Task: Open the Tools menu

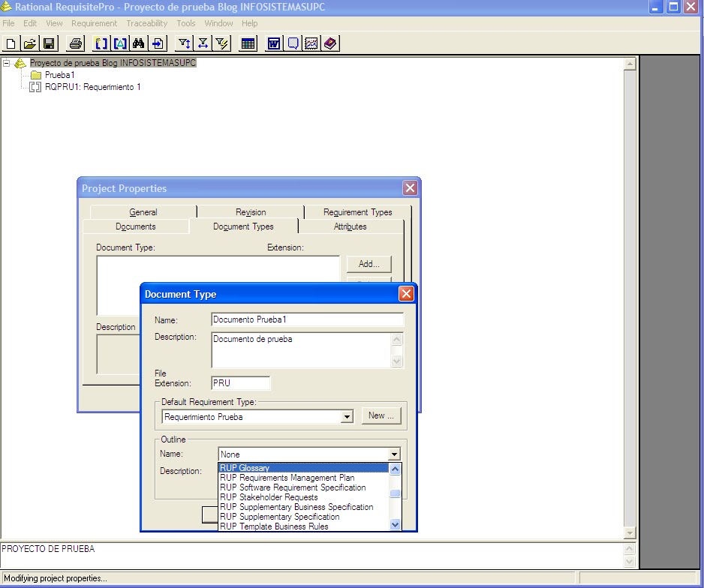Action: [186, 23]
